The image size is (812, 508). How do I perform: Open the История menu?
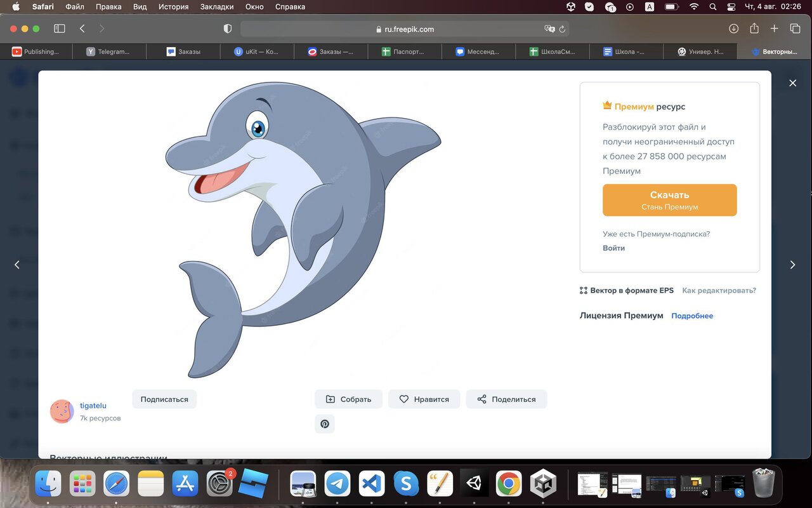[x=173, y=7]
